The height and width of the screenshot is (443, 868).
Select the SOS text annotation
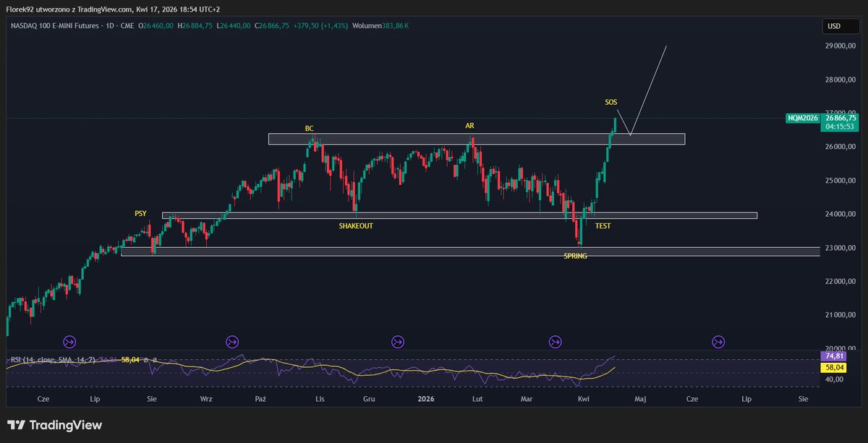pyautogui.click(x=611, y=102)
